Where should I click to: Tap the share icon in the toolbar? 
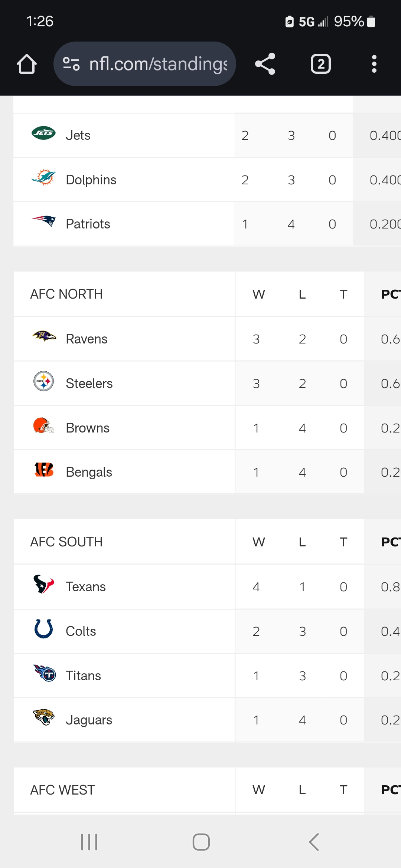tap(265, 64)
